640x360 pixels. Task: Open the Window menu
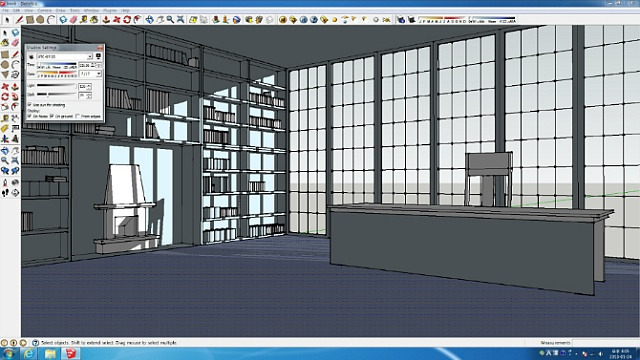[91, 10]
